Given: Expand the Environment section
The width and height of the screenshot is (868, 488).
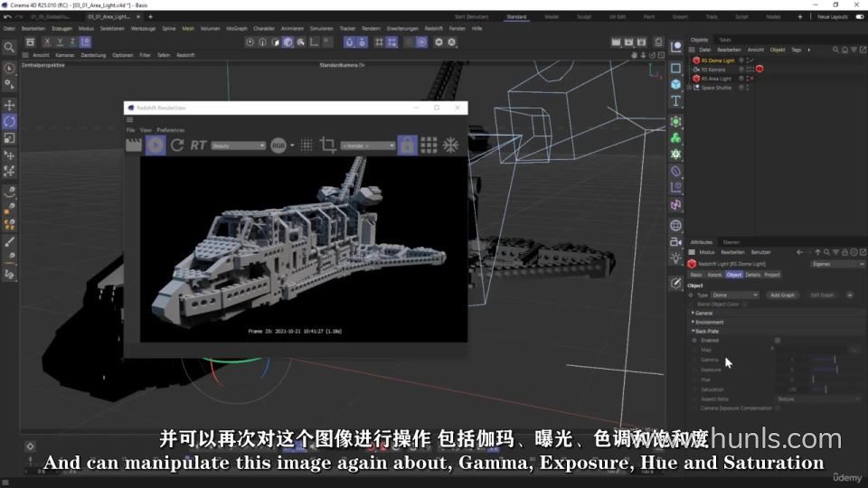Looking at the screenshot, I should tap(707, 322).
